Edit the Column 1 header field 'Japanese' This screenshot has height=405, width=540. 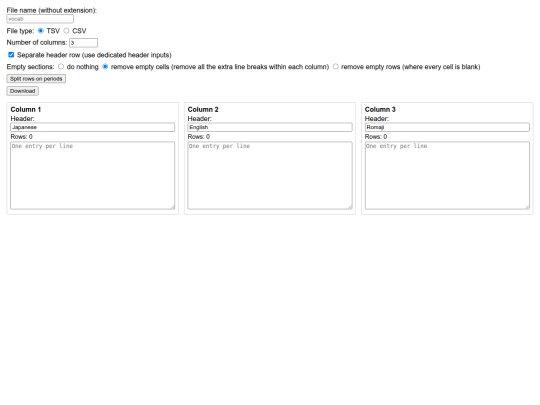click(93, 127)
